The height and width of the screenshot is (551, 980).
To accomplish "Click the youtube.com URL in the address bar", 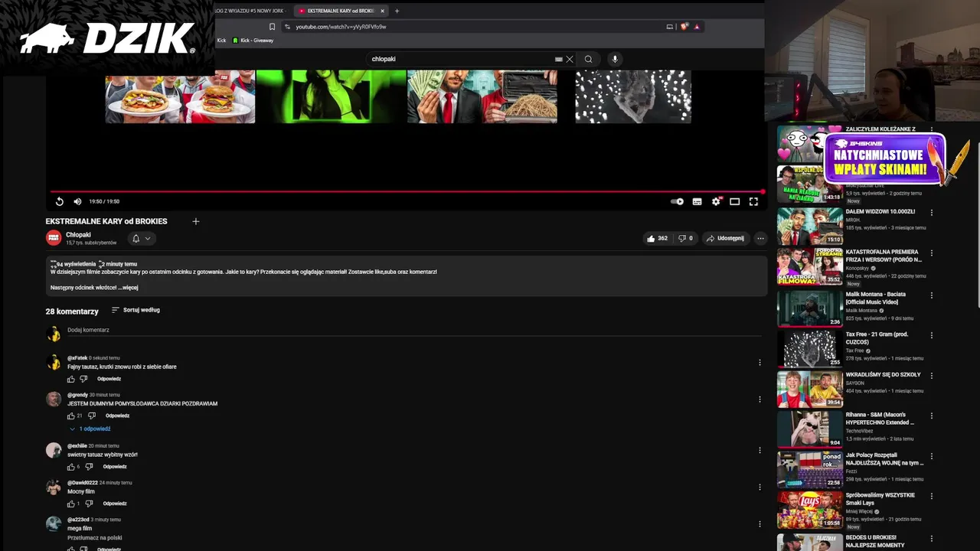I will click(341, 27).
